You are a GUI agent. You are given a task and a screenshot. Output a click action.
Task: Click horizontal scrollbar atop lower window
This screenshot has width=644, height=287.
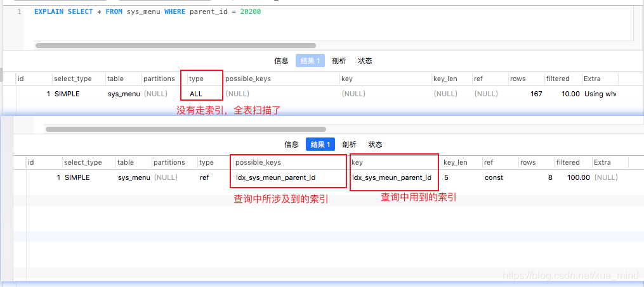(x=186, y=129)
